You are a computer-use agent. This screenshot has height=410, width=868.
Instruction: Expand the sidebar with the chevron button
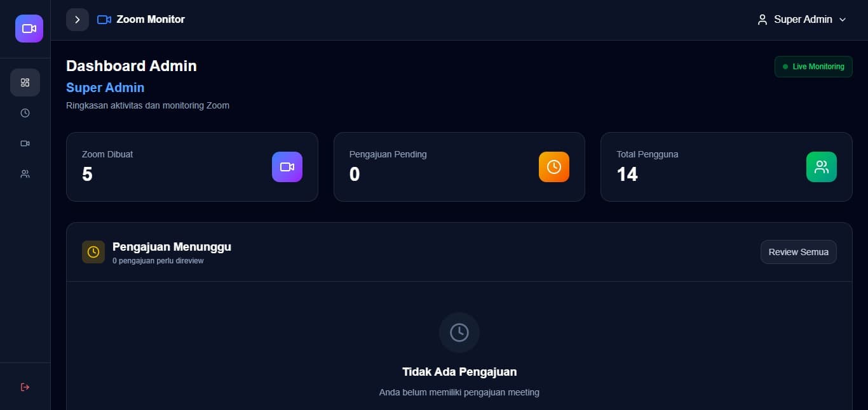78,20
